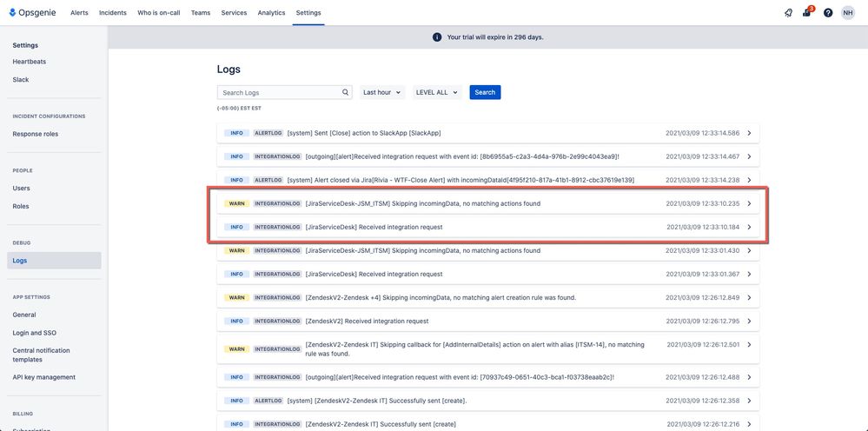The image size is (868, 431).
Task: Select the Settings tab
Action: click(x=308, y=13)
